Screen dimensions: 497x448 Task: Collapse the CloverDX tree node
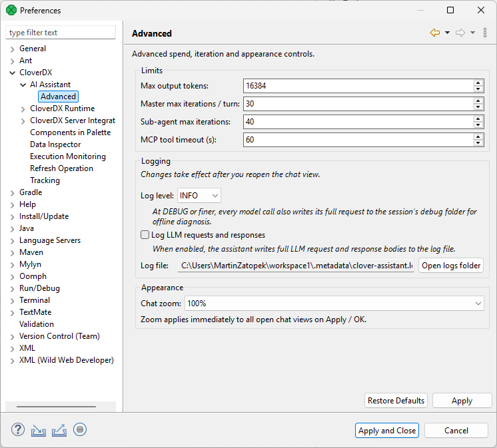click(13, 73)
